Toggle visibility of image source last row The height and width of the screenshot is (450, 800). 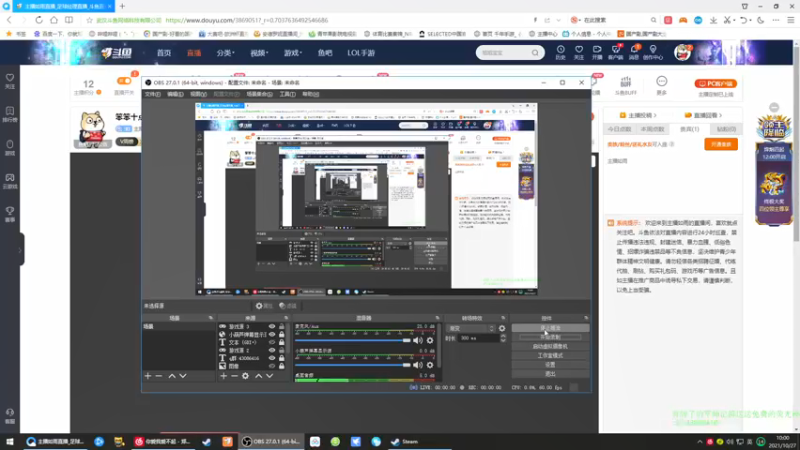coord(272,366)
